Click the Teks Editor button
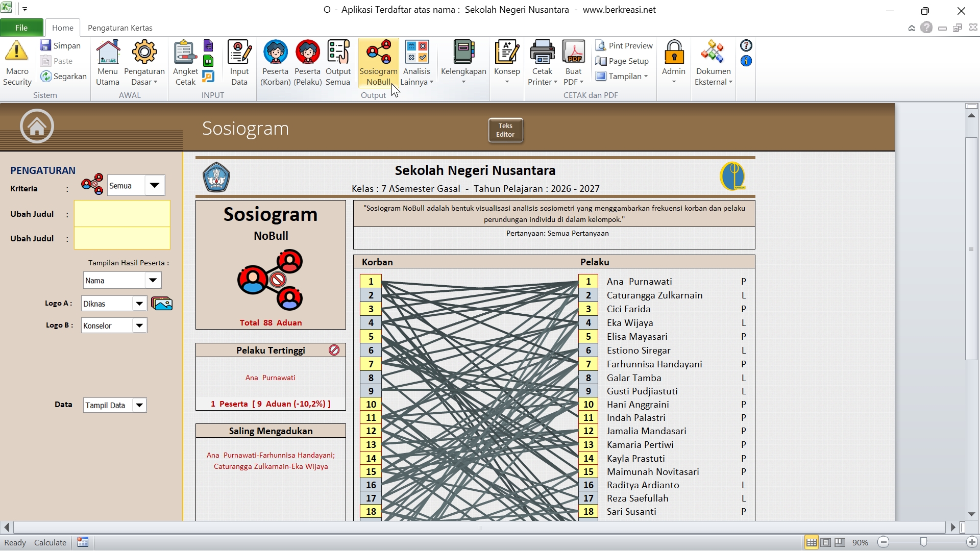Screen dimensions: 980x551 [x=505, y=130]
